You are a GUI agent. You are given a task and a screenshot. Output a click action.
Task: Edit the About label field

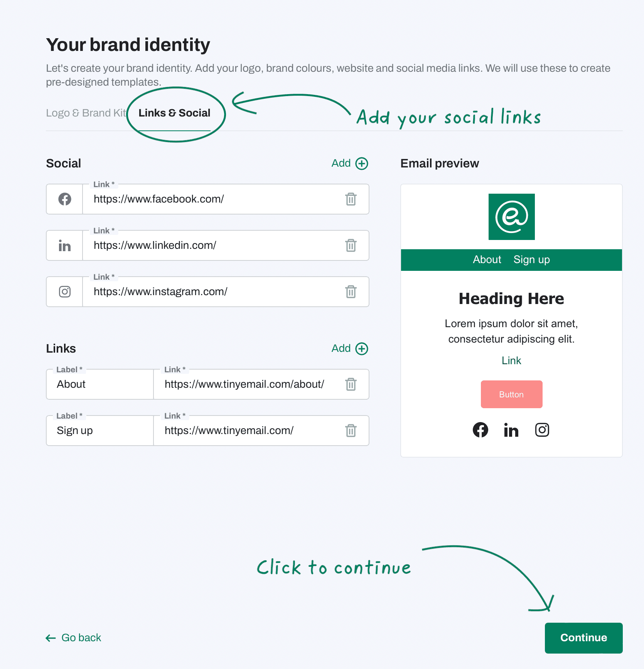point(100,384)
